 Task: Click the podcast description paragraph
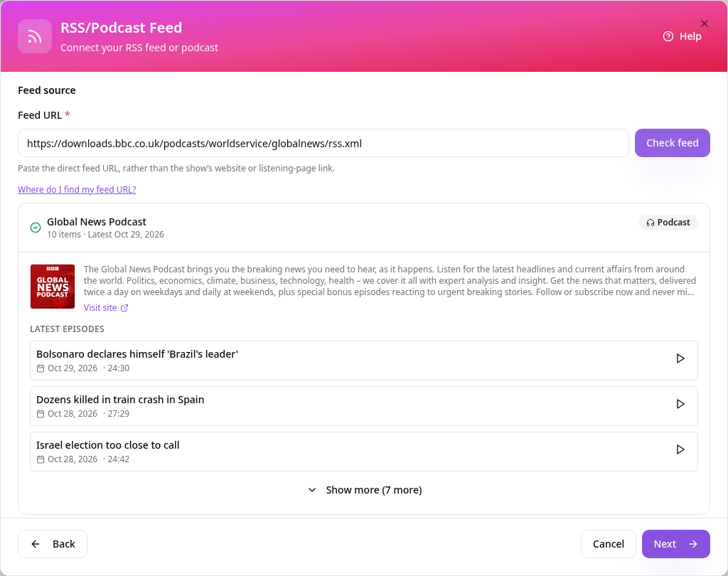pos(390,281)
